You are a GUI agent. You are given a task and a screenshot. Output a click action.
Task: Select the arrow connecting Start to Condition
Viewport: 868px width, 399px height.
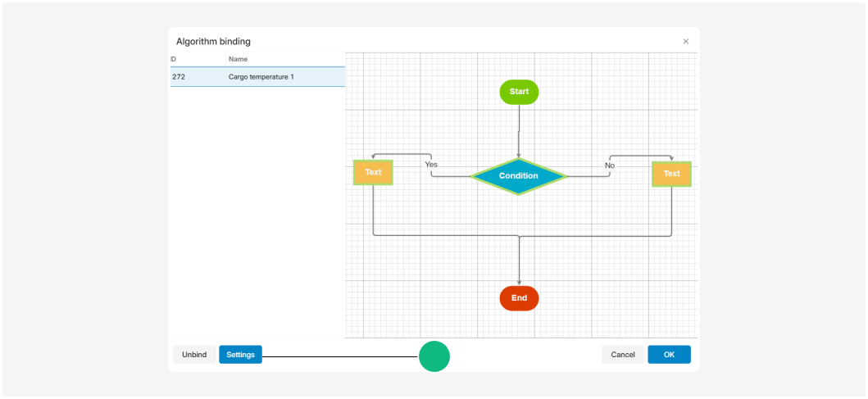(519, 131)
